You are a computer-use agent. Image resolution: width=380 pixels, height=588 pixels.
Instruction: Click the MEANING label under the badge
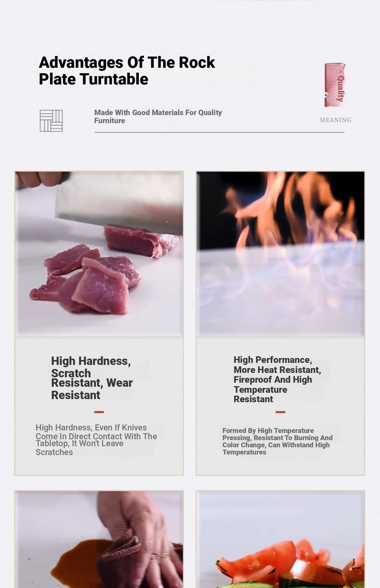point(335,120)
